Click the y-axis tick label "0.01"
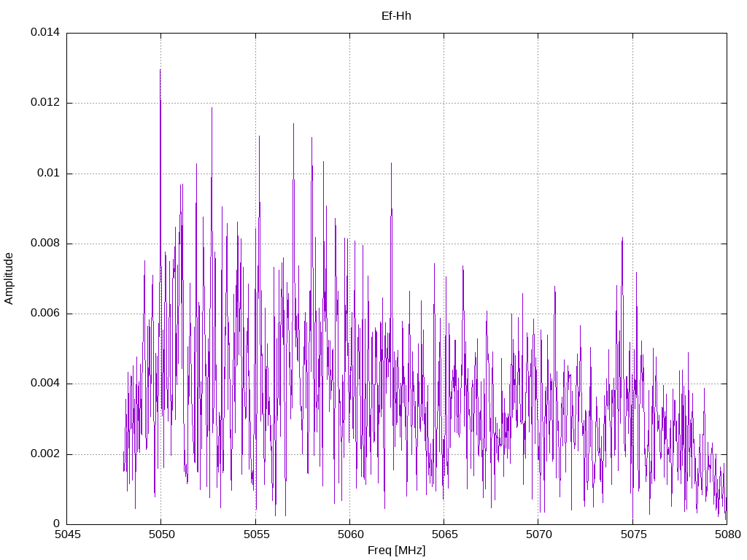 coord(49,173)
